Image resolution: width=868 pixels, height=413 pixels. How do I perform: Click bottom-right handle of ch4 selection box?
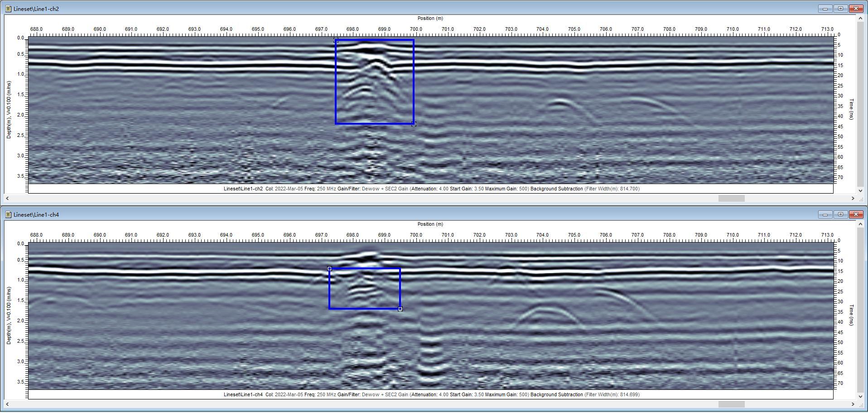point(400,309)
